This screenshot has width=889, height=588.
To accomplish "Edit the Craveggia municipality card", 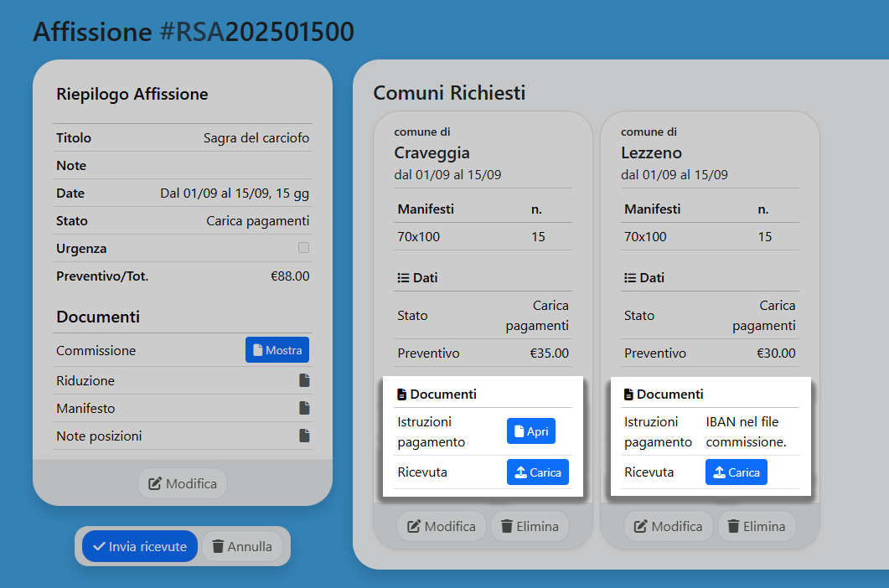I will [x=441, y=526].
